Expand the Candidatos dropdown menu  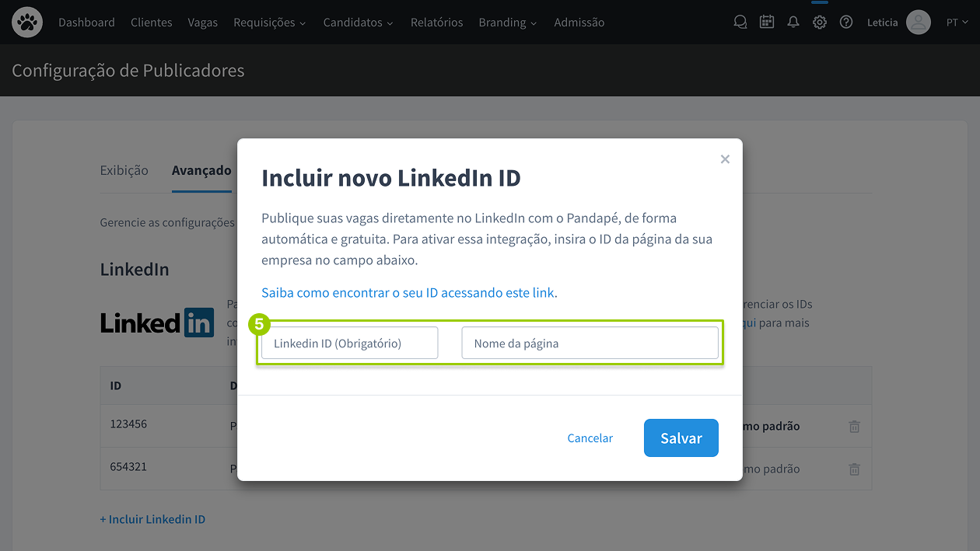pyautogui.click(x=358, y=23)
